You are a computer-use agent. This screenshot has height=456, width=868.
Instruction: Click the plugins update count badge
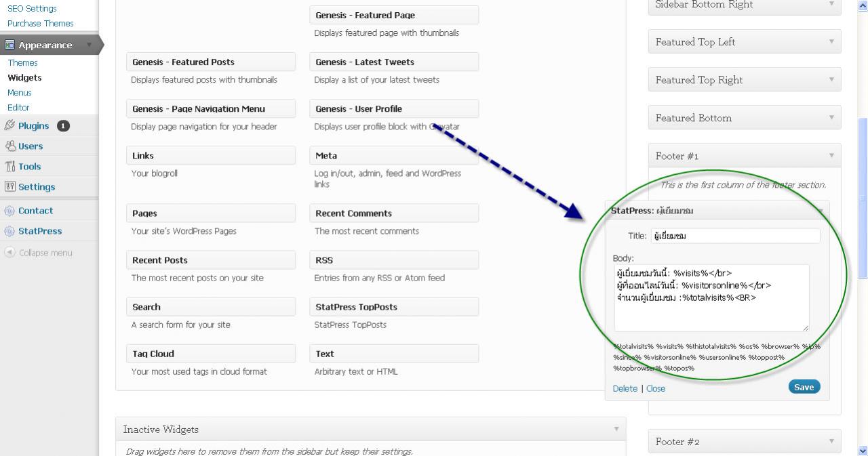click(63, 125)
